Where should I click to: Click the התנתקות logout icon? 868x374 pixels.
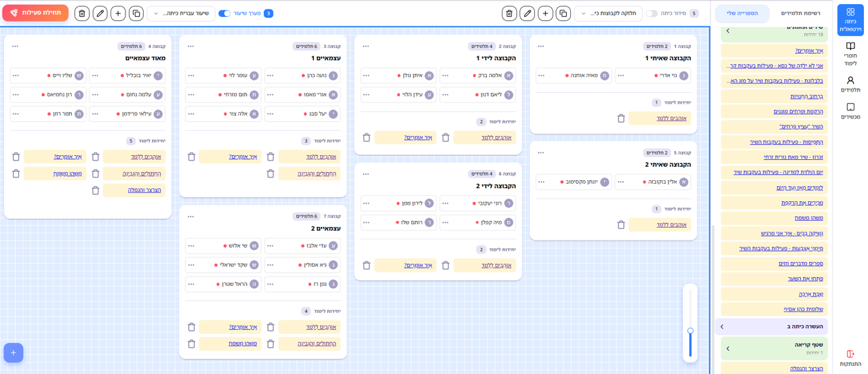point(850,358)
